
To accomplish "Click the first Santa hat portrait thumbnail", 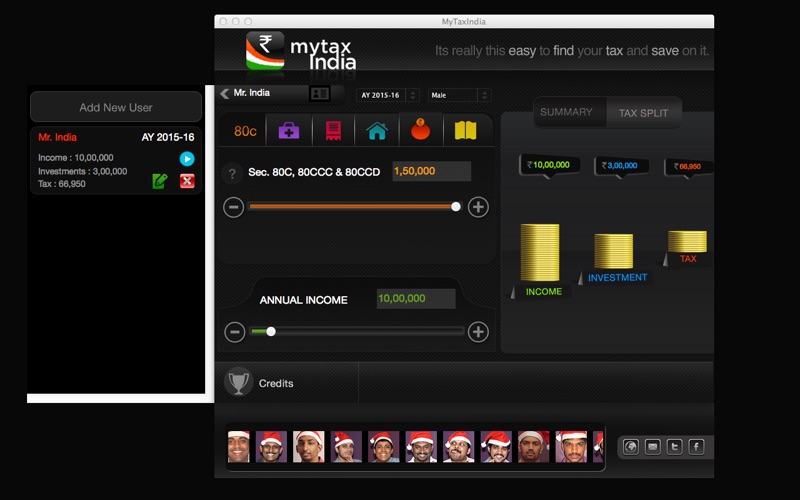I will pos(238,447).
